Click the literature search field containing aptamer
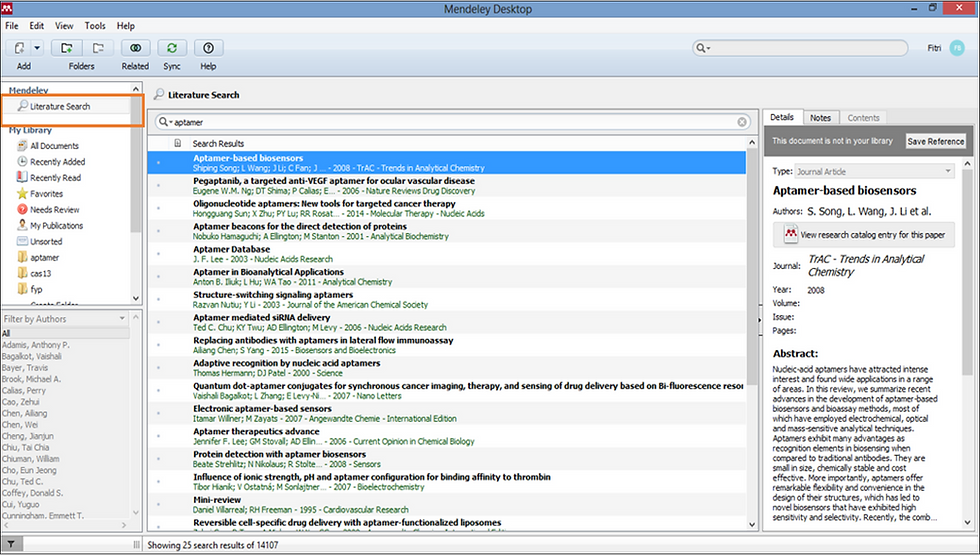The width and height of the screenshot is (980, 555). pos(453,122)
